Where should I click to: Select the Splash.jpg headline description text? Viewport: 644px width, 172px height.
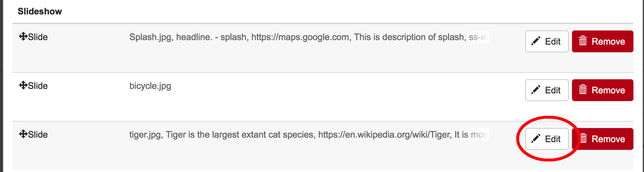[309, 37]
